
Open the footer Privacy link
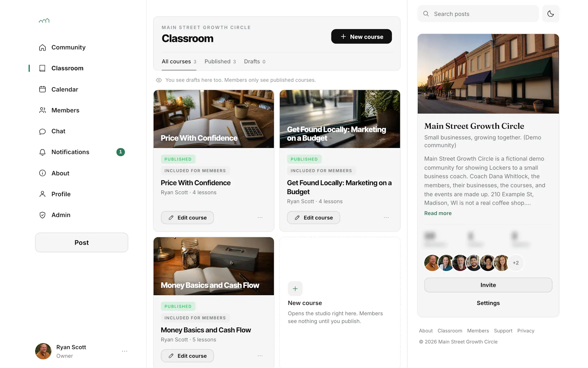click(x=526, y=331)
